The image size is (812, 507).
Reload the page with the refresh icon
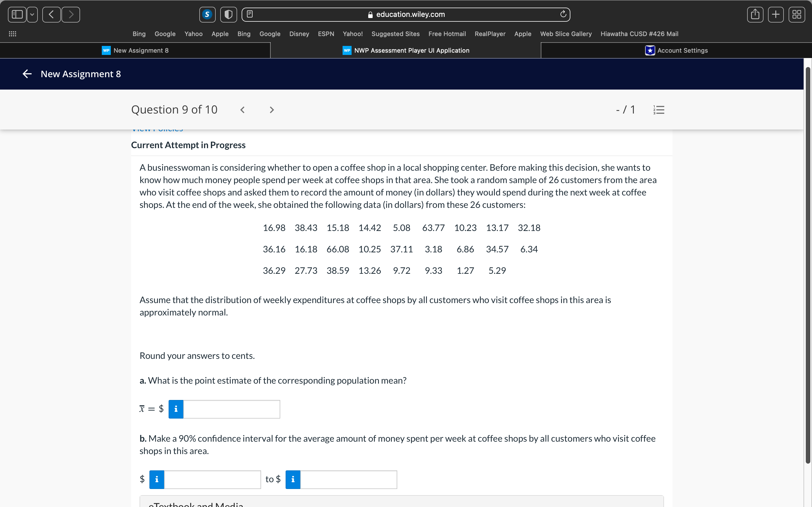pos(563,14)
